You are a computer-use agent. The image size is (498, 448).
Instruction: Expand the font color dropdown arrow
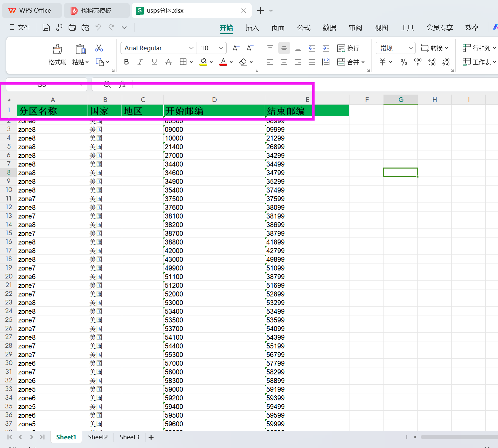pyautogui.click(x=231, y=62)
